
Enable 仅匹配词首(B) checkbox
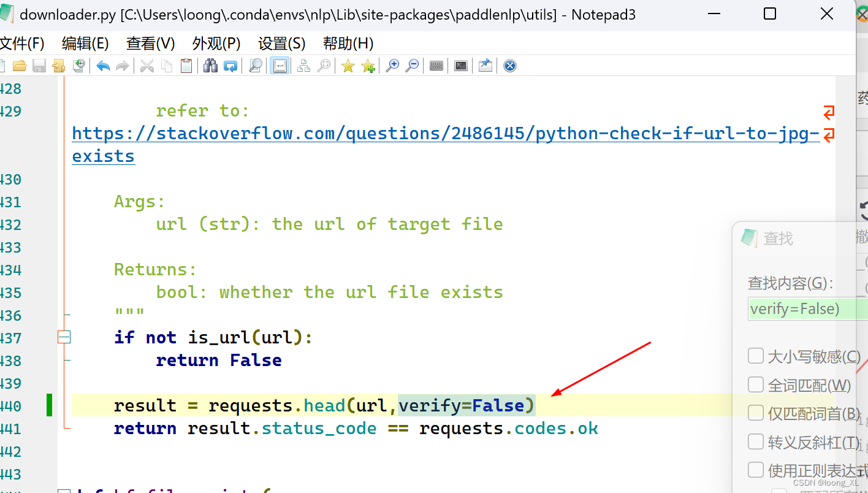pos(756,413)
